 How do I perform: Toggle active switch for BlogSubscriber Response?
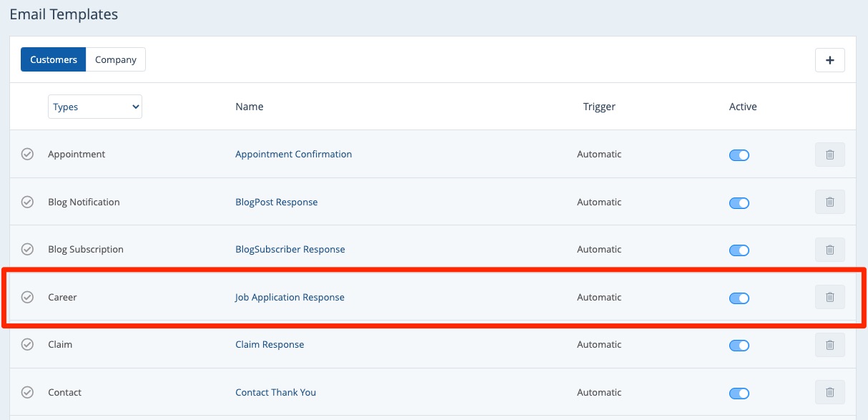click(739, 250)
